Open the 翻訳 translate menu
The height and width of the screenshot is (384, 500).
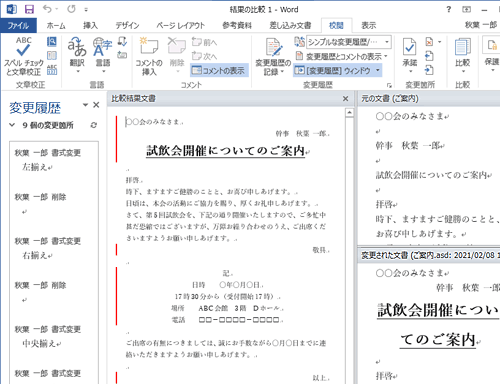pyautogui.click(x=77, y=55)
